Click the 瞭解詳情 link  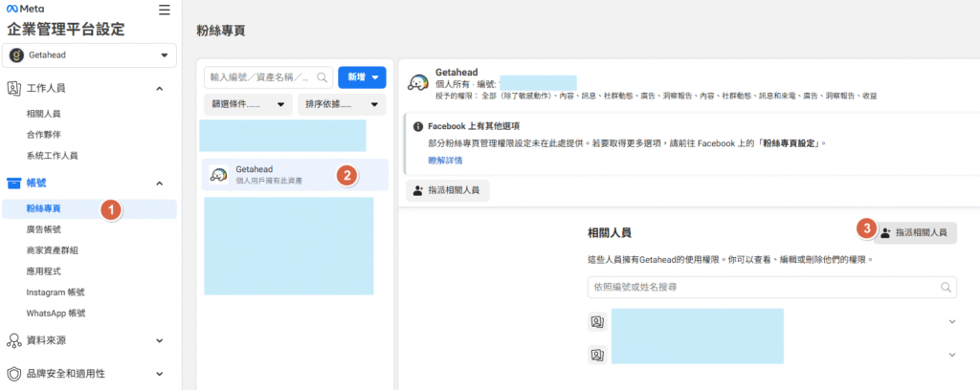pos(444,161)
